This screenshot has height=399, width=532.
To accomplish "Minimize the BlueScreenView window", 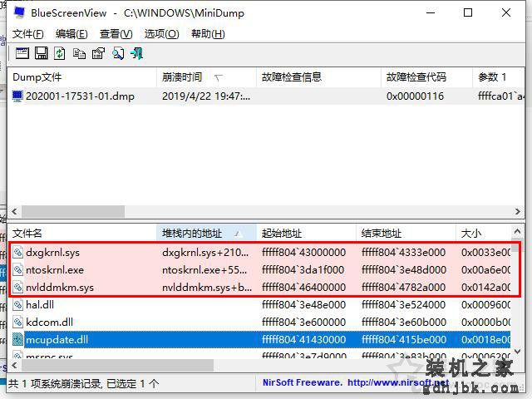I will point(431,13).
